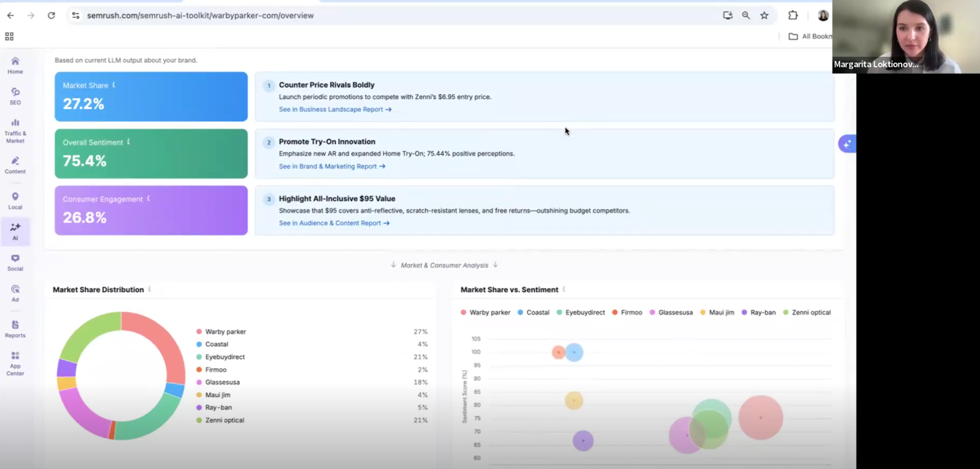Open the All Bookmarks folder
Viewport: 980px width, 469px height.
pos(810,37)
